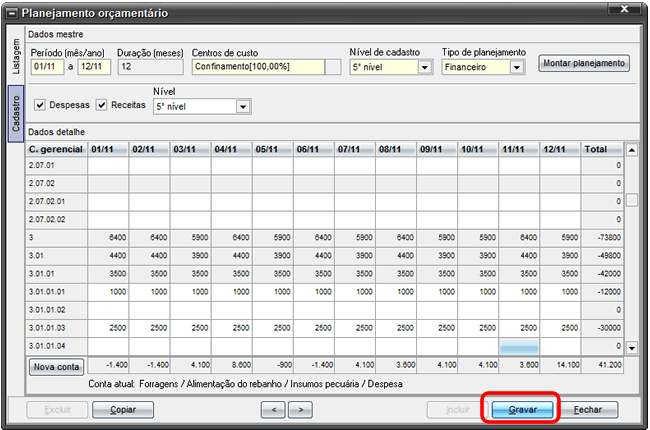Image resolution: width=650 pixels, height=430 pixels.
Task: Select the C. gerencial column header
Action: 56,149
